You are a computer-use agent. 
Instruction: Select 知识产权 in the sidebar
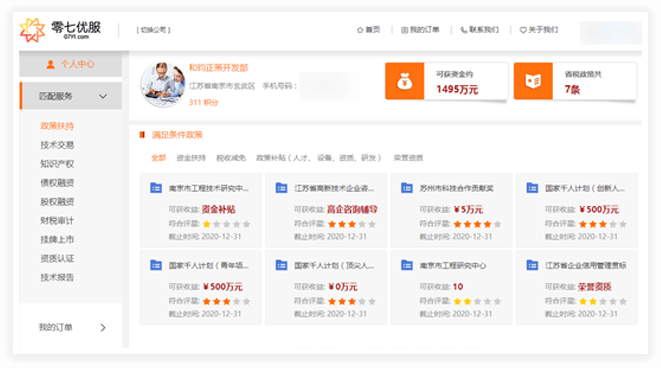(x=57, y=164)
